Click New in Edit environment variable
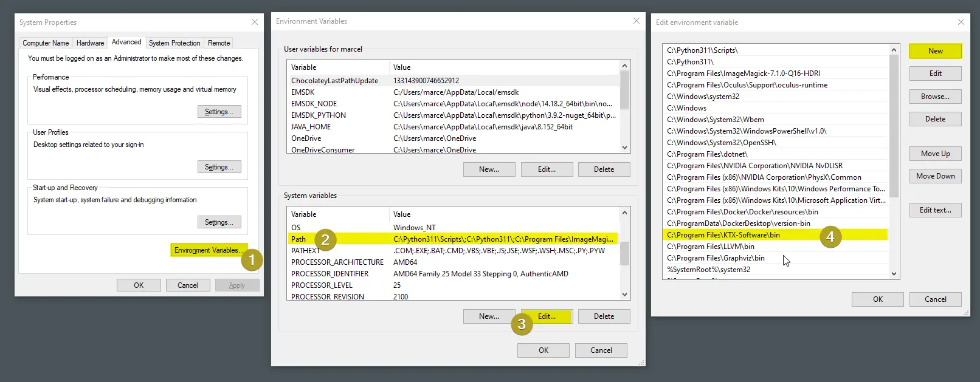 coord(935,51)
